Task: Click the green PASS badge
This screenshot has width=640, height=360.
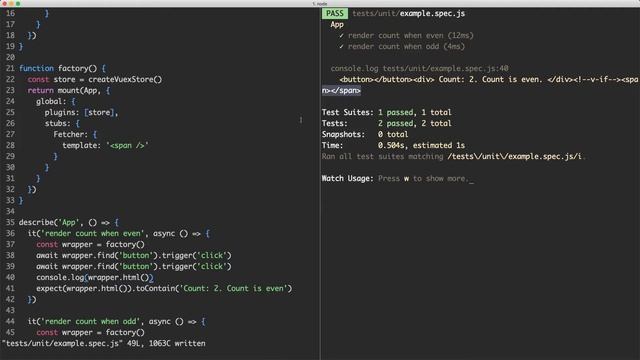Action: tap(335, 13)
